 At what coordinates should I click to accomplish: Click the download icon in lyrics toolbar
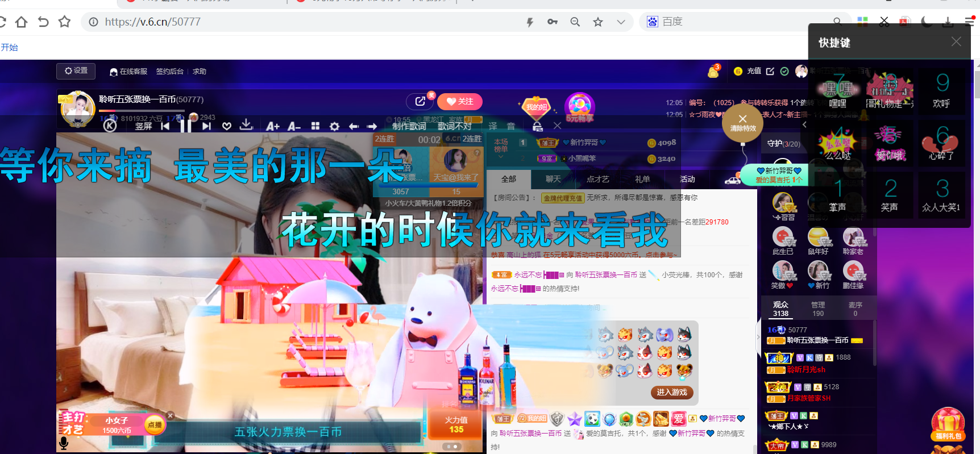click(246, 124)
